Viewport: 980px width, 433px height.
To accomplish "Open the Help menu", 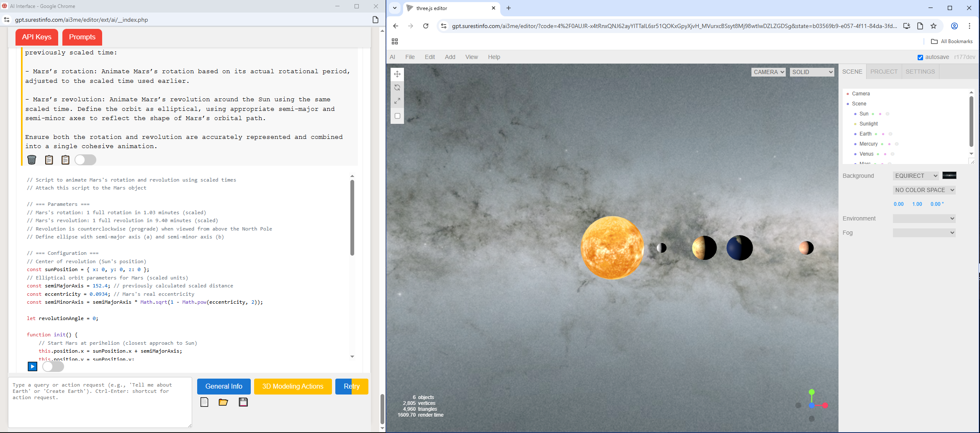I will (x=494, y=57).
